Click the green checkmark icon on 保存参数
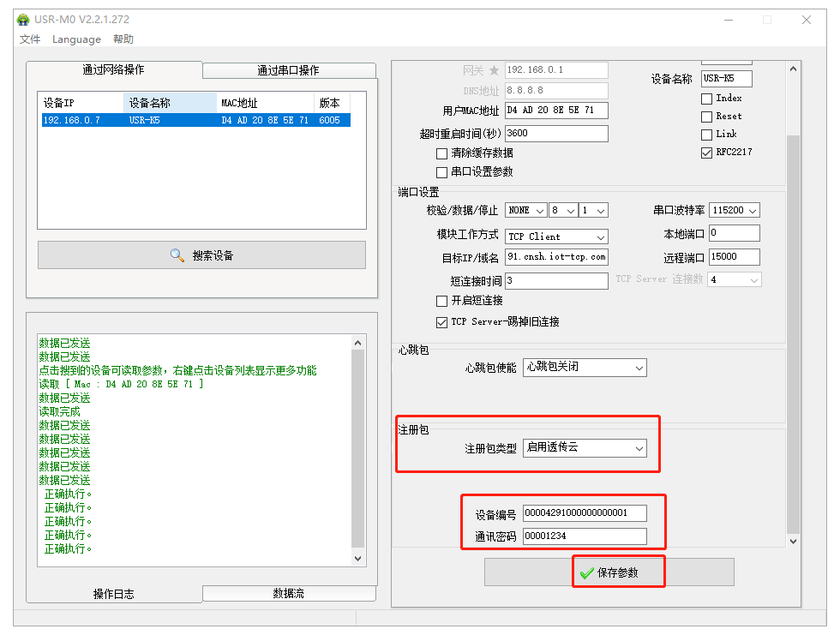 pos(586,572)
